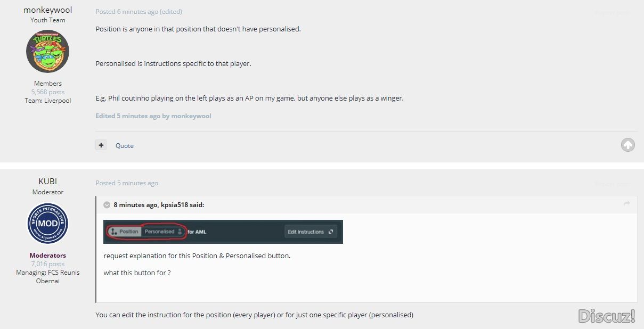
Task: Open the KUBI username profile link
Action: pyautogui.click(x=48, y=182)
